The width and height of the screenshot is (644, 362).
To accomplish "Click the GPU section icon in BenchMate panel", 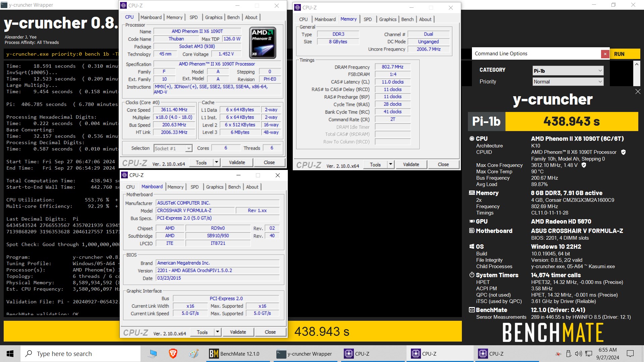I will 472,222.
